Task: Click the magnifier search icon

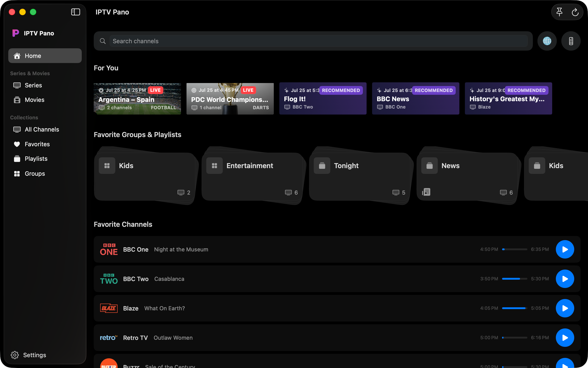Action: 103,41
